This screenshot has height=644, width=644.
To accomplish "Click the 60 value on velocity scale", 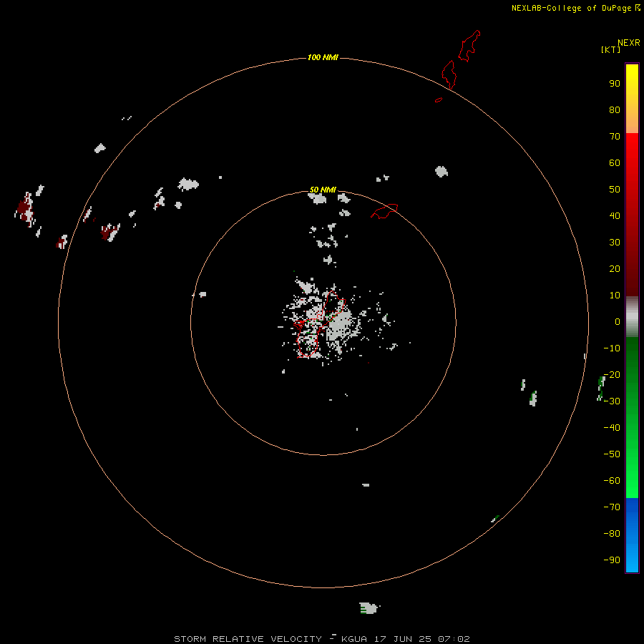I will tap(615, 163).
